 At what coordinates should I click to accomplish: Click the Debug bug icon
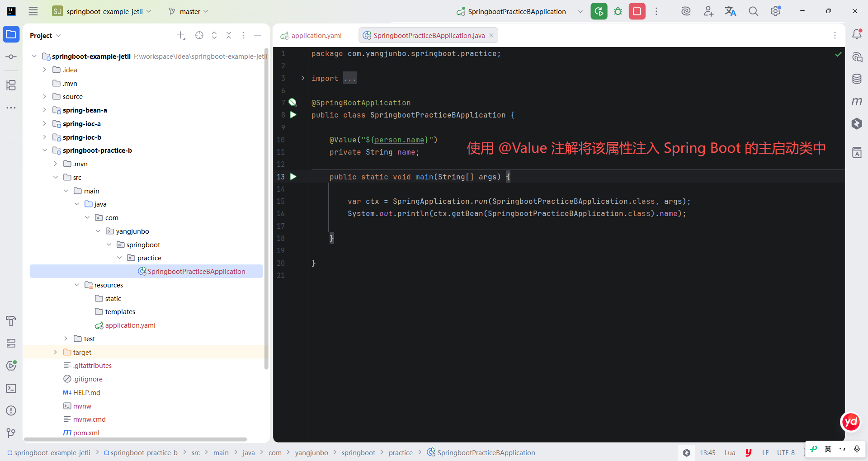click(618, 11)
